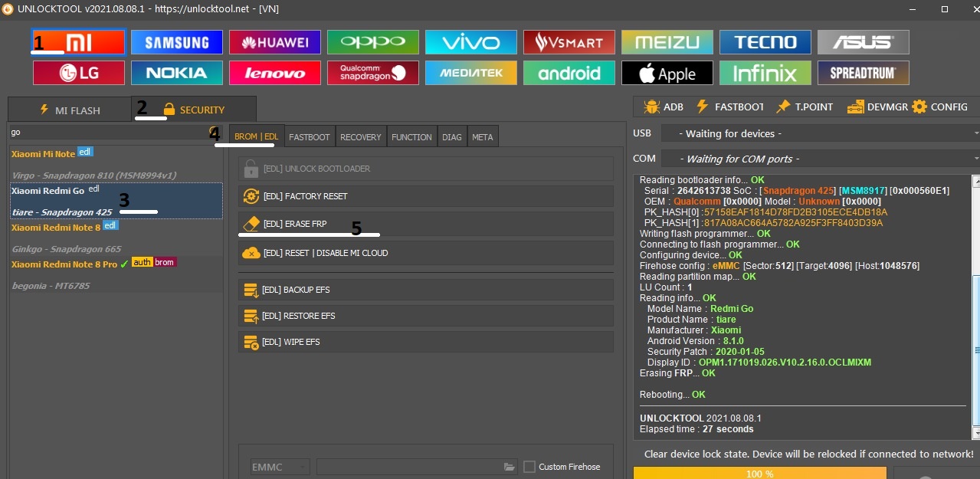The image size is (980, 479).
Task: Choose the Apple brand tile
Action: coord(667,73)
